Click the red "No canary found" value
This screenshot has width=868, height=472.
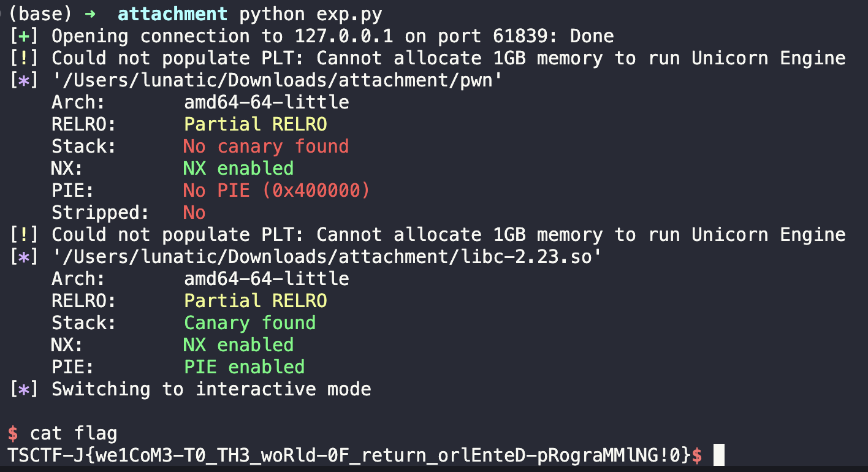(265, 147)
